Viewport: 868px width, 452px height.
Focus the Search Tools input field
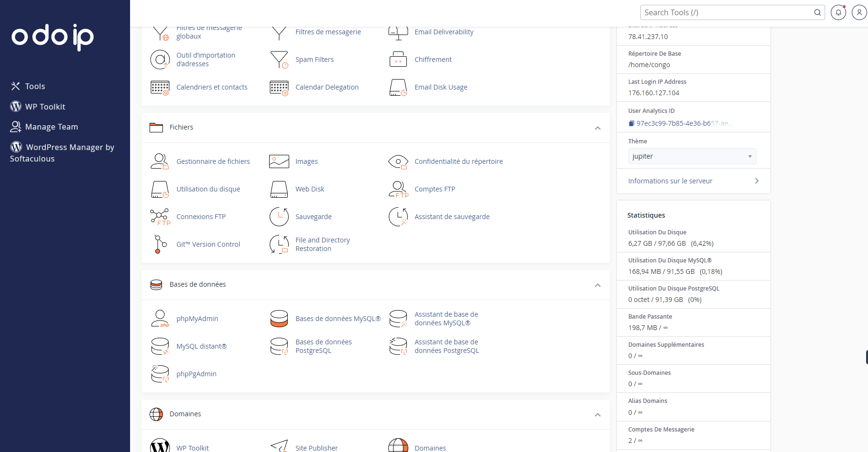click(727, 12)
